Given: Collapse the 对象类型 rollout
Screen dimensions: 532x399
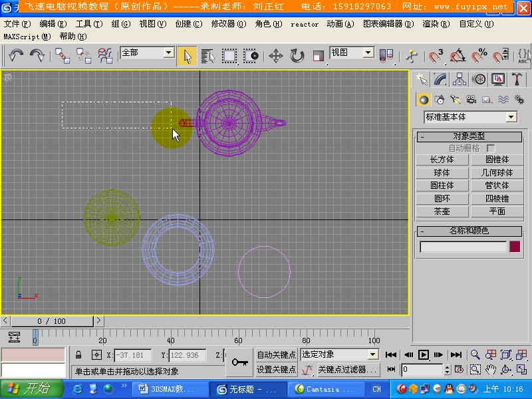Looking at the screenshot, I should [x=469, y=136].
